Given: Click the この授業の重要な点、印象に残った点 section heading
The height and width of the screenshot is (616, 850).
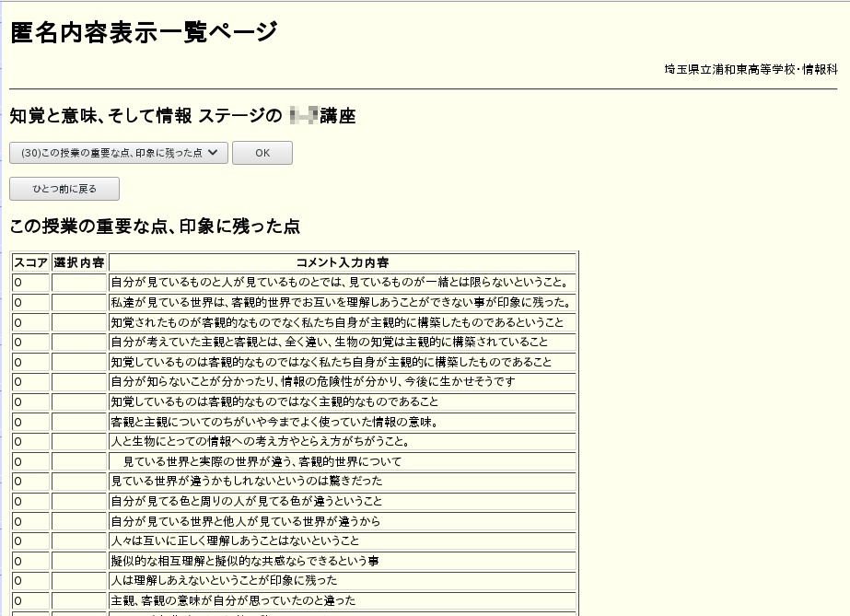Looking at the screenshot, I should click(x=155, y=227).
